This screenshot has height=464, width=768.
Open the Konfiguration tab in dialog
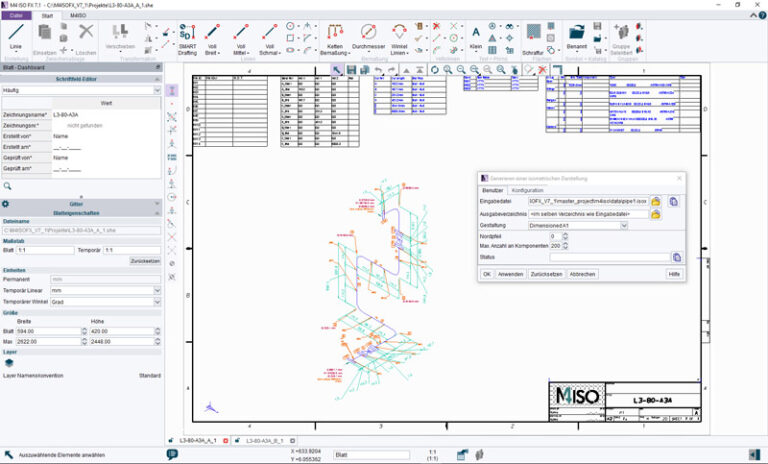(x=528, y=190)
